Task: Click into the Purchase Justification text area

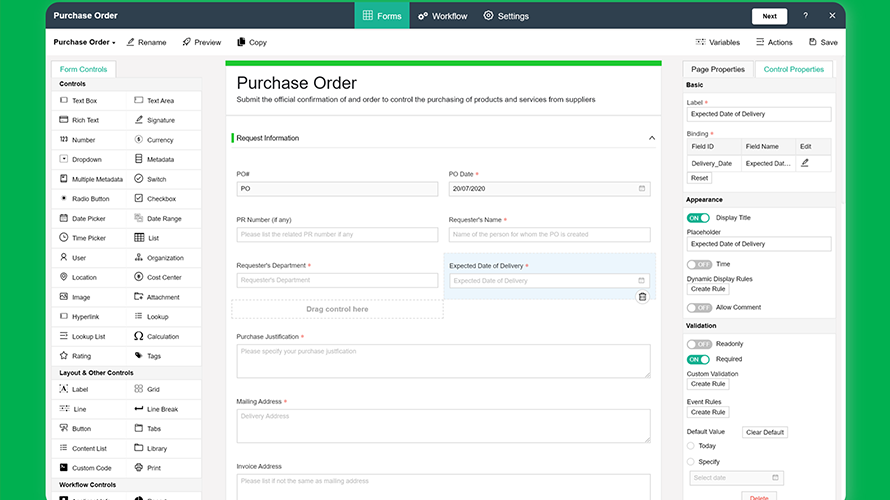Action: point(443,361)
